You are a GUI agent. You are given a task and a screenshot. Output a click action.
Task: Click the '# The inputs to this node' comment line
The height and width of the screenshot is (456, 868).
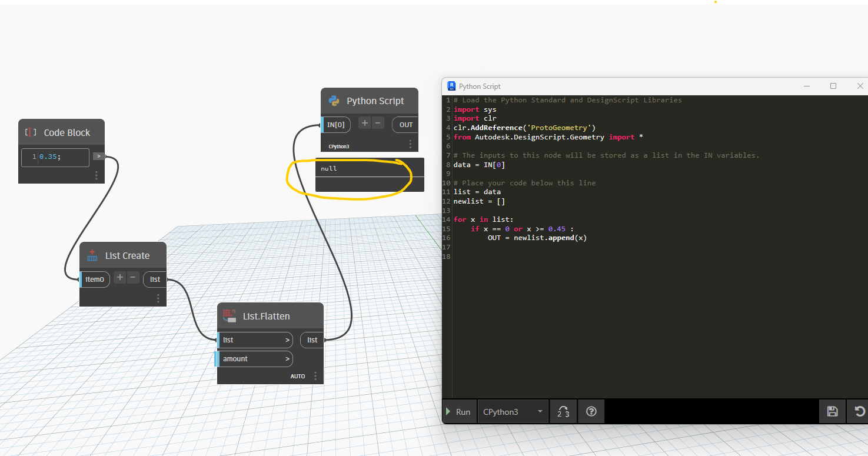point(607,155)
